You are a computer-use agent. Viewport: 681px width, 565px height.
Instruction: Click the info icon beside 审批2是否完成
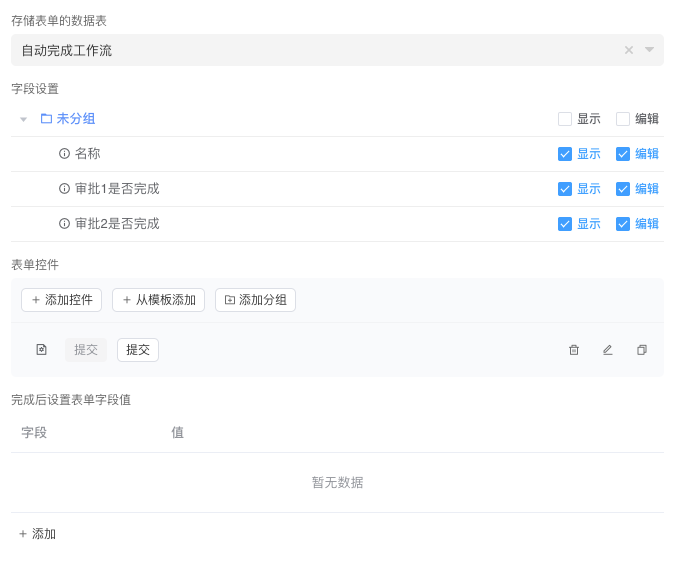point(64,224)
